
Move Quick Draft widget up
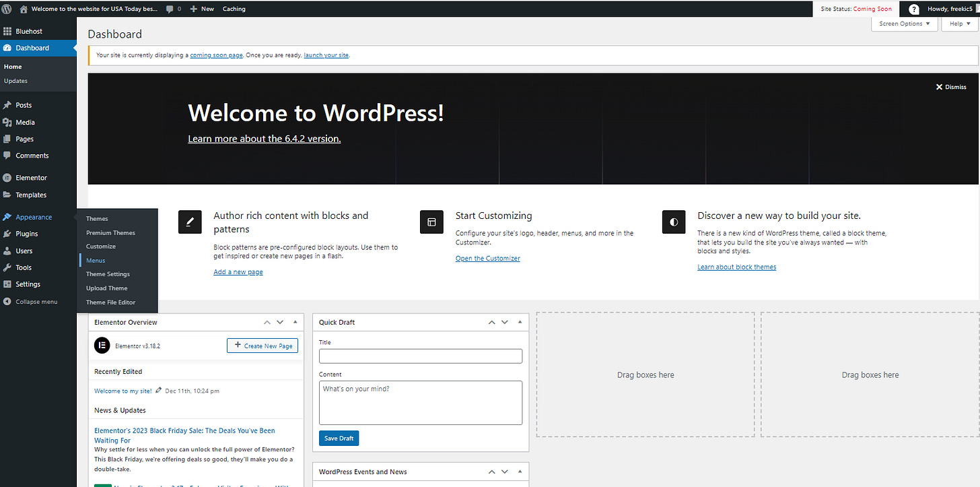pos(491,322)
